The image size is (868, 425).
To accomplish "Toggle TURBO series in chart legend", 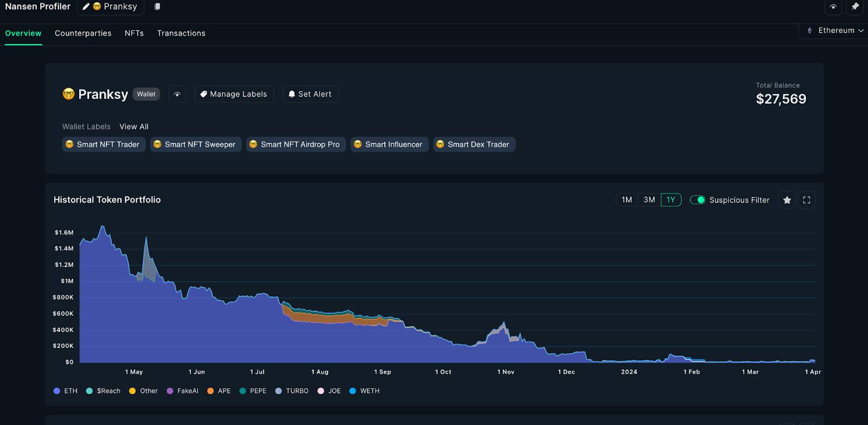I will click(x=292, y=391).
